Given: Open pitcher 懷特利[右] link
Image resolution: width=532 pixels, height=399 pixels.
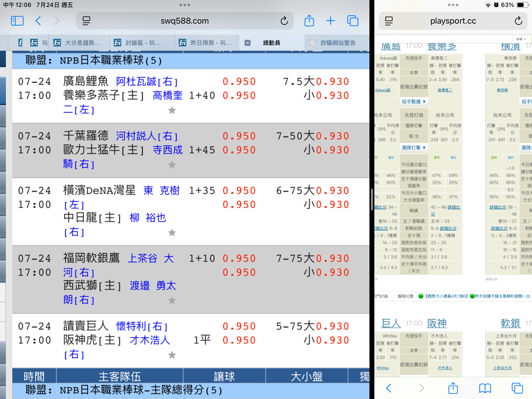Looking at the screenshot, I should coord(141,326).
